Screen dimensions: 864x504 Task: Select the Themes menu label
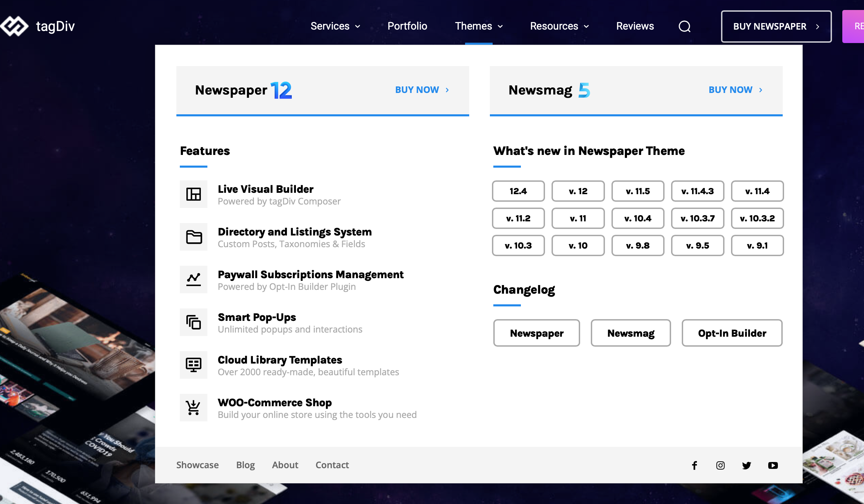coord(473,26)
